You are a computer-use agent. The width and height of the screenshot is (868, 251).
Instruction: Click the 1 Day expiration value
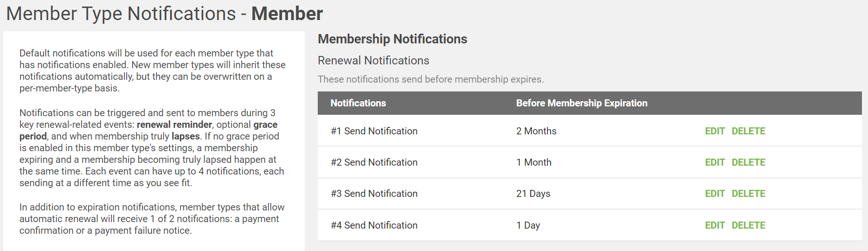coord(528,225)
